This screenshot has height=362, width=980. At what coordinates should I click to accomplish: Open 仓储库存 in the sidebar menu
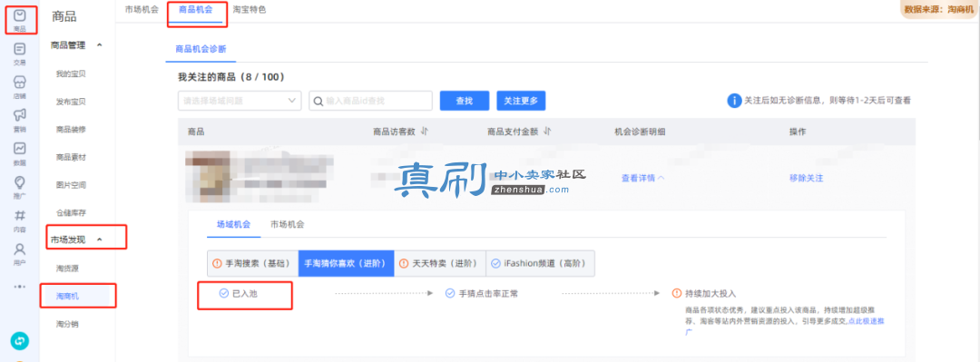click(71, 212)
